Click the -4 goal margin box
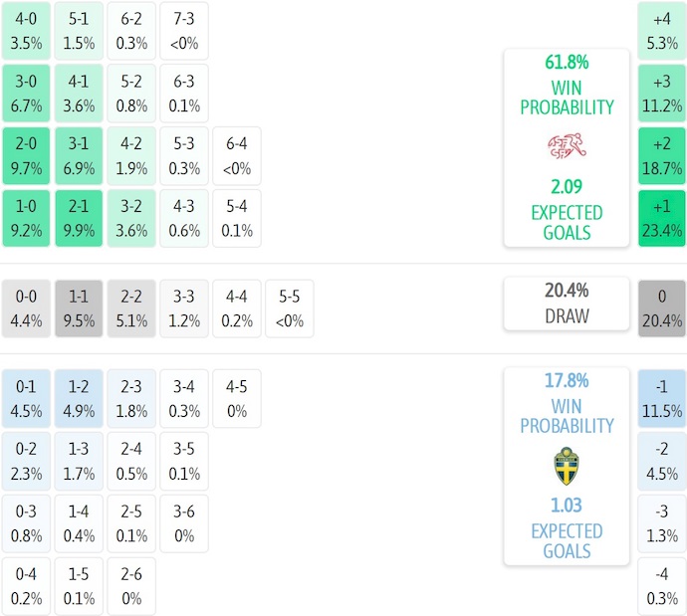Screen dimensions: 687x616 click(661, 586)
